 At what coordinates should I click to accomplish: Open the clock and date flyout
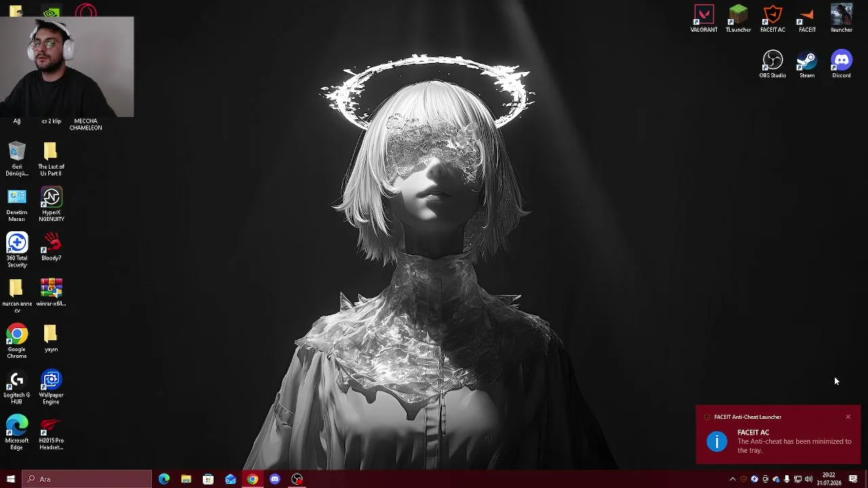(829, 479)
